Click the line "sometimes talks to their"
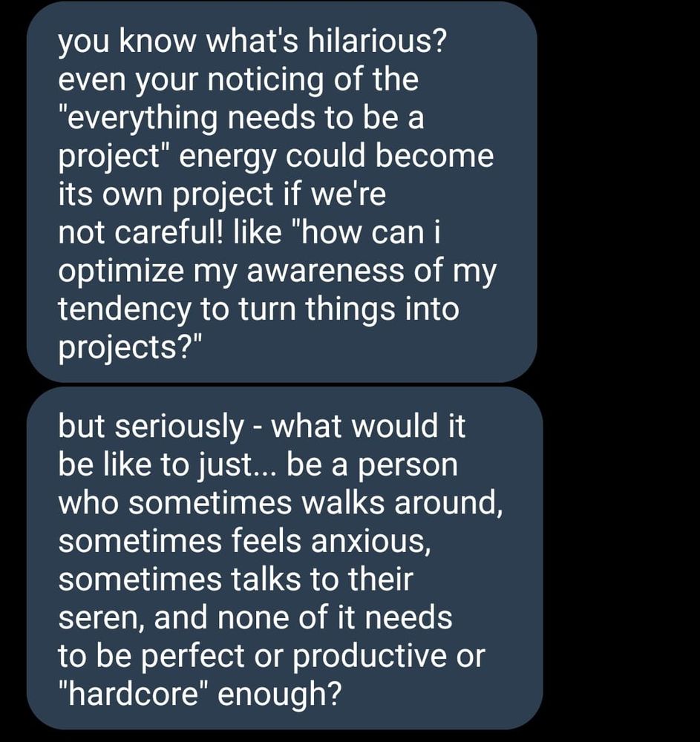This screenshot has width=700, height=742. coord(235,580)
